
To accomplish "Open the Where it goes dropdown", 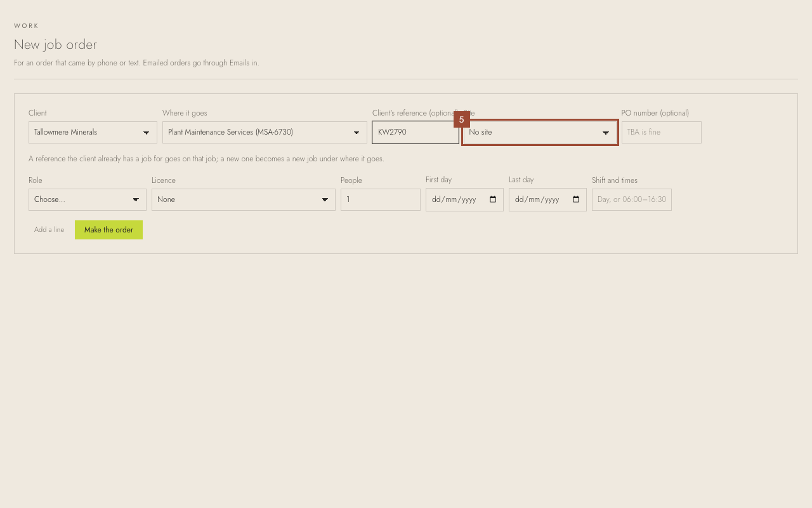I will click(x=265, y=132).
